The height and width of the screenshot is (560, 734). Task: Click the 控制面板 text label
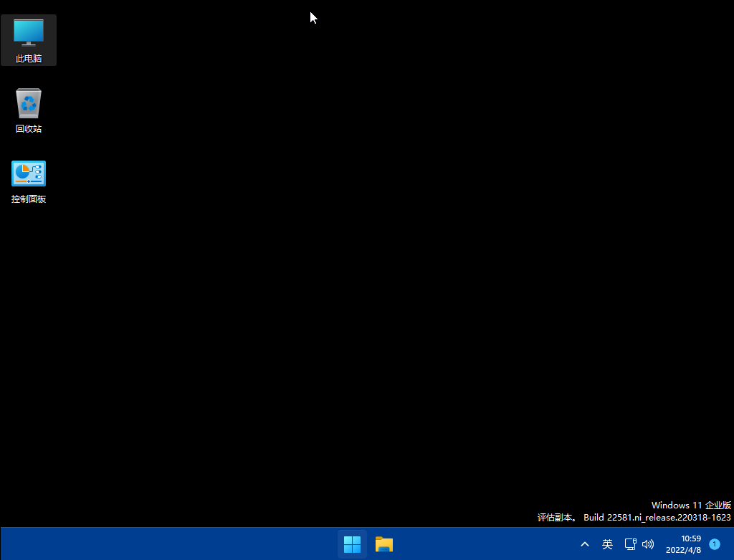tap(29, 199)
